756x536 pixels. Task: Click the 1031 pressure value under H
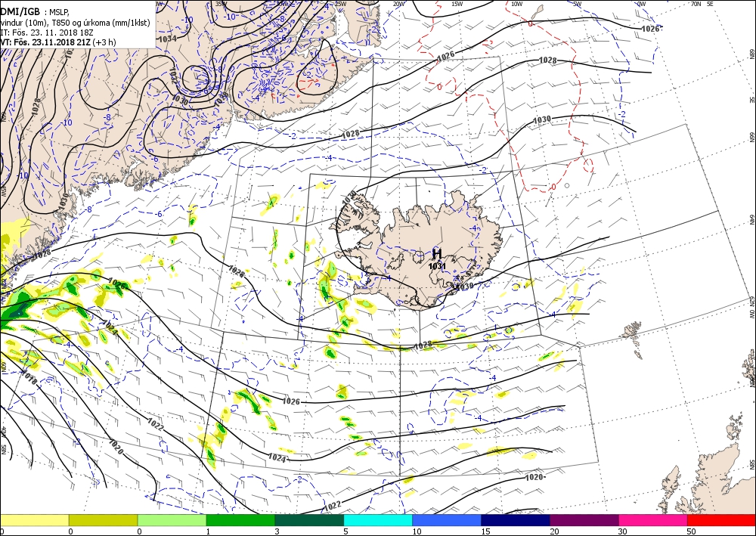(437, 265)
